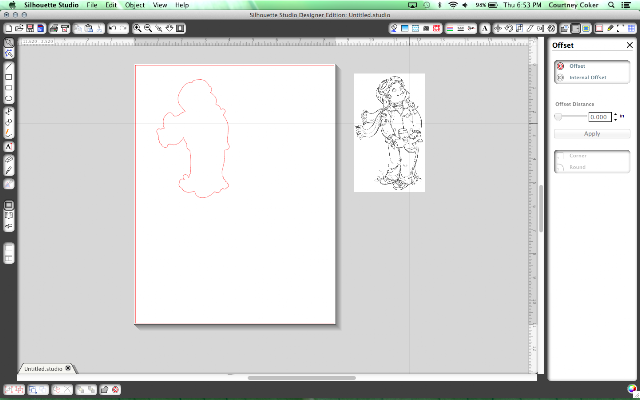Zoom in with the magnifier plus icon
Image resolution: width=640 pixels, height=400 pixels.
pyautogui.click(x=138, y=28)
